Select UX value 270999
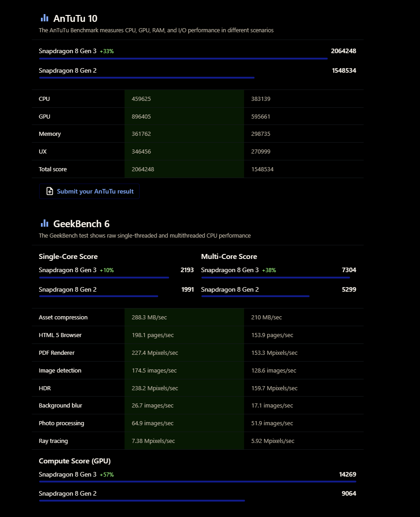 click(260, 151)
